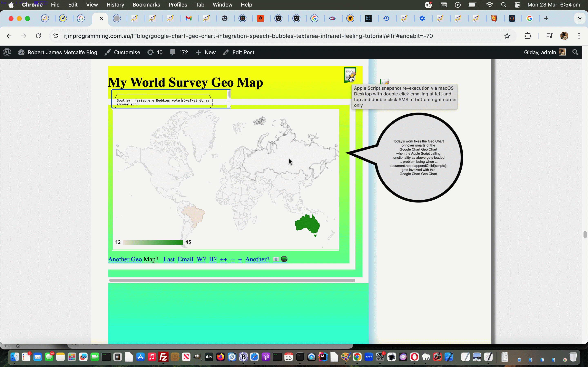Open the search icon in the WordPress admin bar
588x367 pixels.
click(x=575, y=52)
